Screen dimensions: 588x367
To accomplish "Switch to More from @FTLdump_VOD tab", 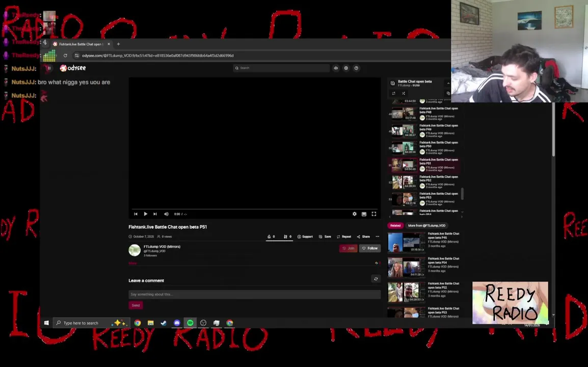I will coord(427,225).
